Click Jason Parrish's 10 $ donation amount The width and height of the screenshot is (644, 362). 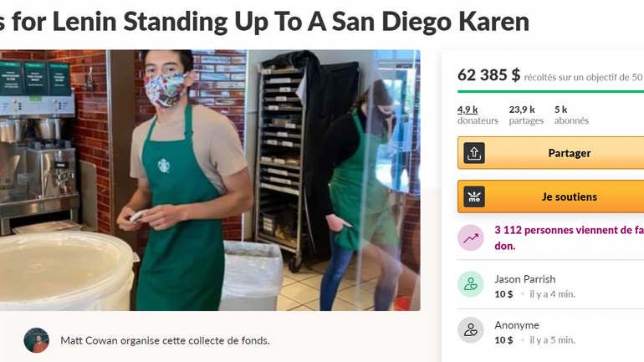pyautogui.click(x=503, y=294)
